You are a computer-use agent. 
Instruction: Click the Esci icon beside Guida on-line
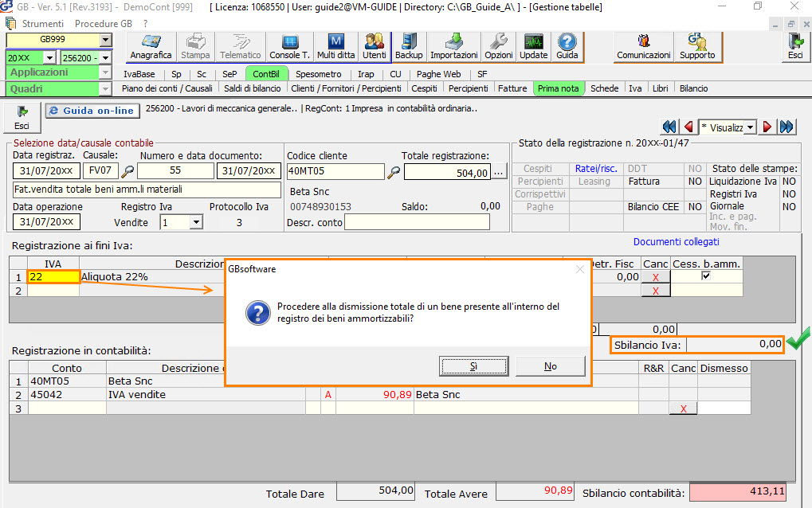coord(22,118)
